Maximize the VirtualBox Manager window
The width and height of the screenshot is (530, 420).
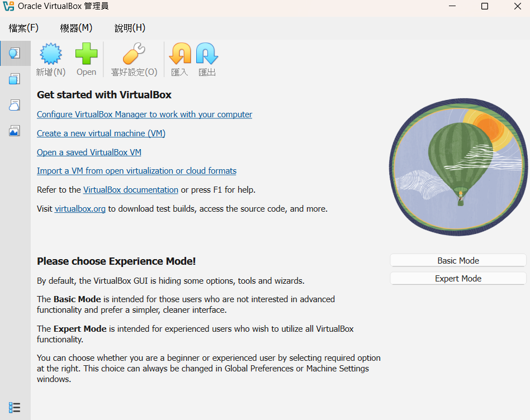[x=485, y=6]
